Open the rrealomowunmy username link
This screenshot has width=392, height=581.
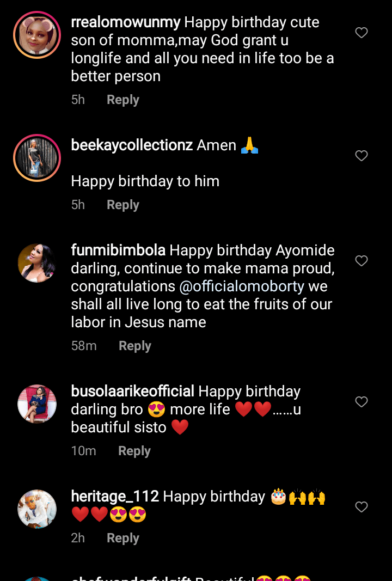[126, 22]
